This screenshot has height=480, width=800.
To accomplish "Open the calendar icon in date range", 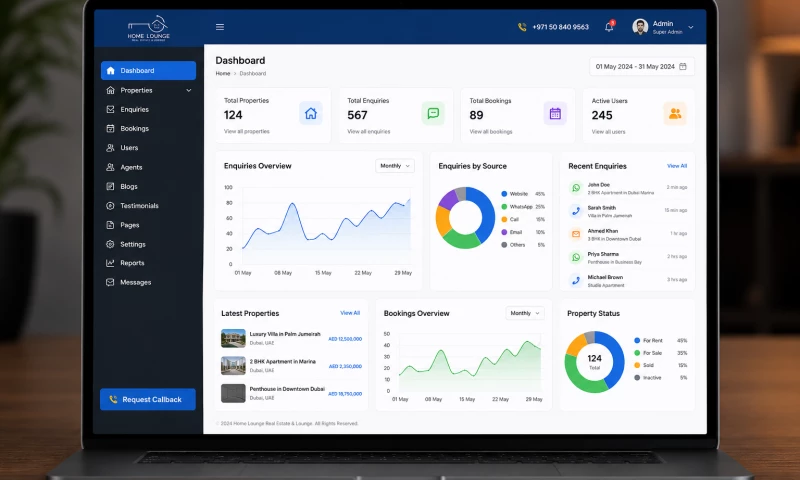I will point(683,66).
